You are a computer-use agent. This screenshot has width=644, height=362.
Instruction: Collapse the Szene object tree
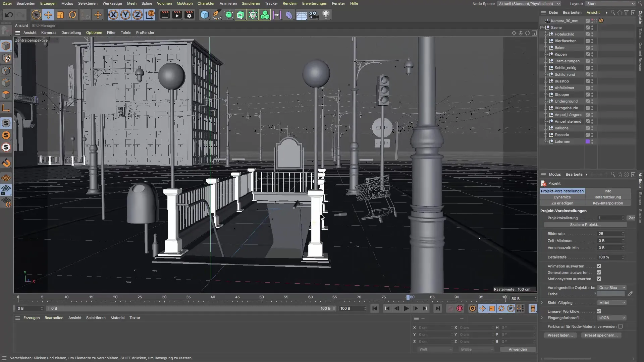coord(542,27)
